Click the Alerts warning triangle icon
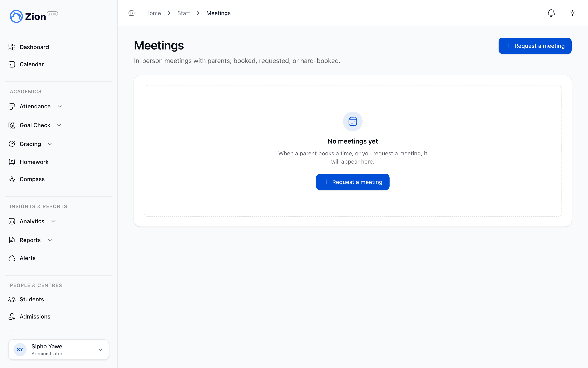The width and height of the screenshot is (588, 368). point(12,258)
